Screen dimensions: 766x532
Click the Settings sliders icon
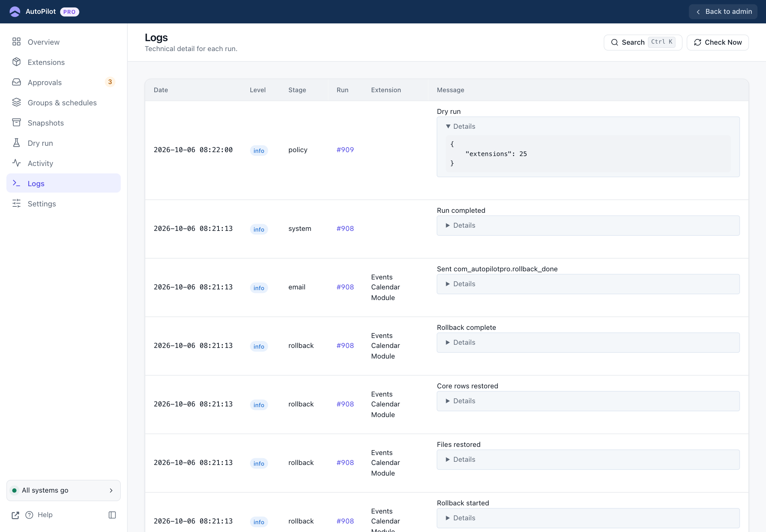[16, 204]
